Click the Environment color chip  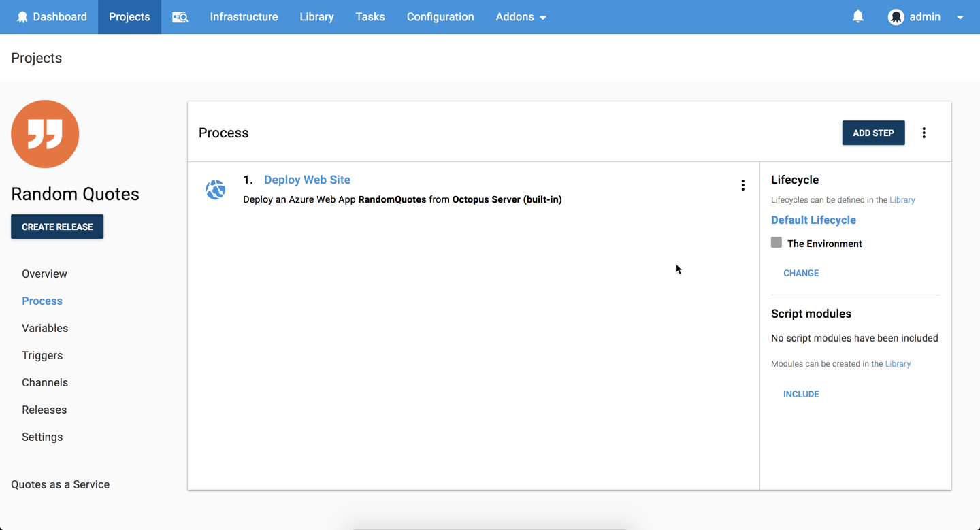tap(777, 242)
